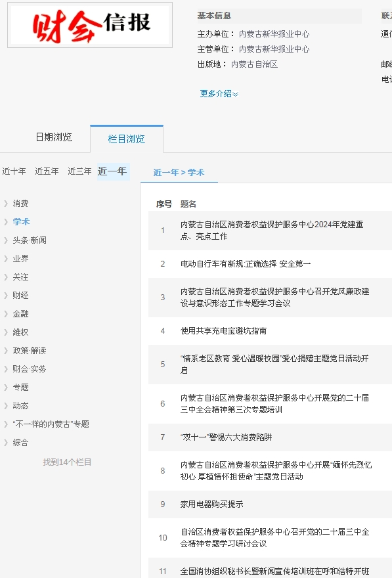392x578 pixels.
Task: Open the 维权 column
Action: click(20, 332)
